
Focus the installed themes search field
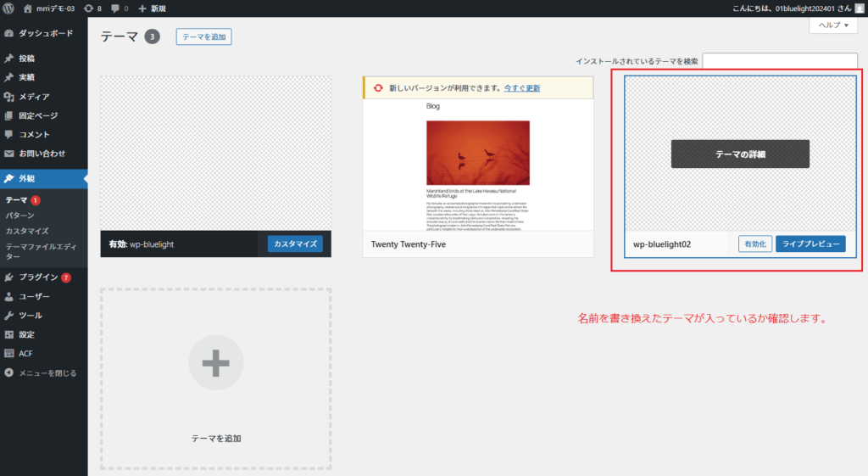[x=780, y=61]
